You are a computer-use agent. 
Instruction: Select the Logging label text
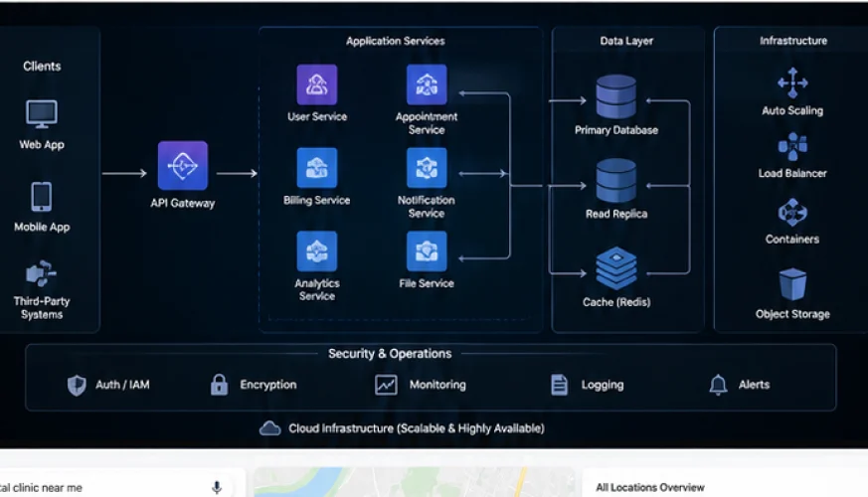pos(603,385)
